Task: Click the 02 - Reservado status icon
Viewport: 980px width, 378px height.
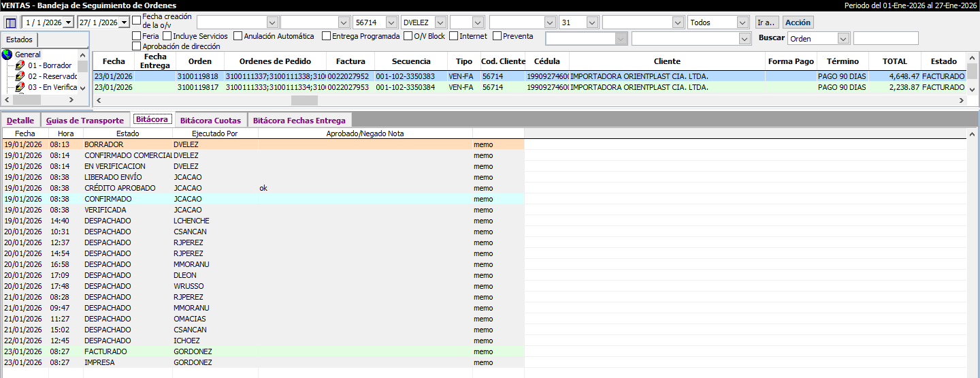Action: pyautogui.click(x=20, y=77)
